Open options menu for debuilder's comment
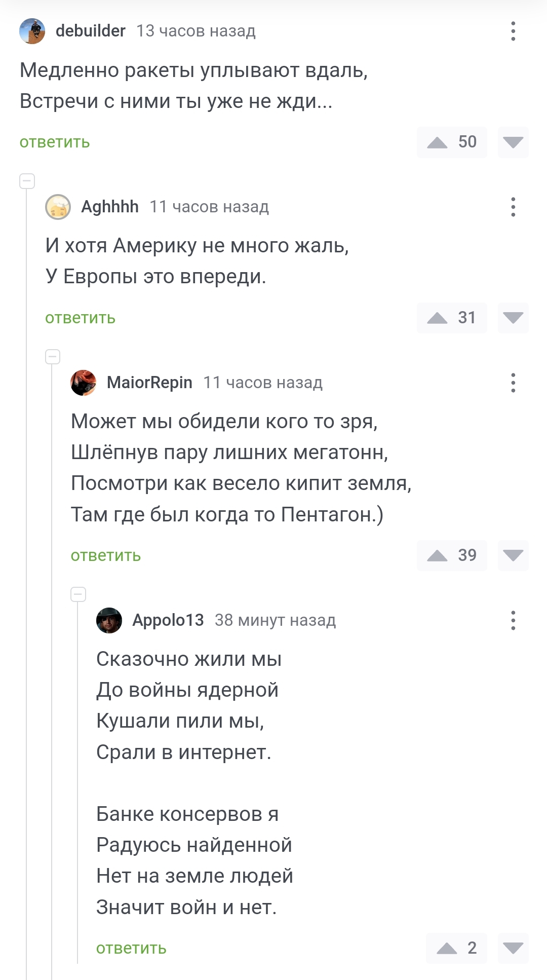Viewport: 547px width, 980px height. [x=513, y=31]
